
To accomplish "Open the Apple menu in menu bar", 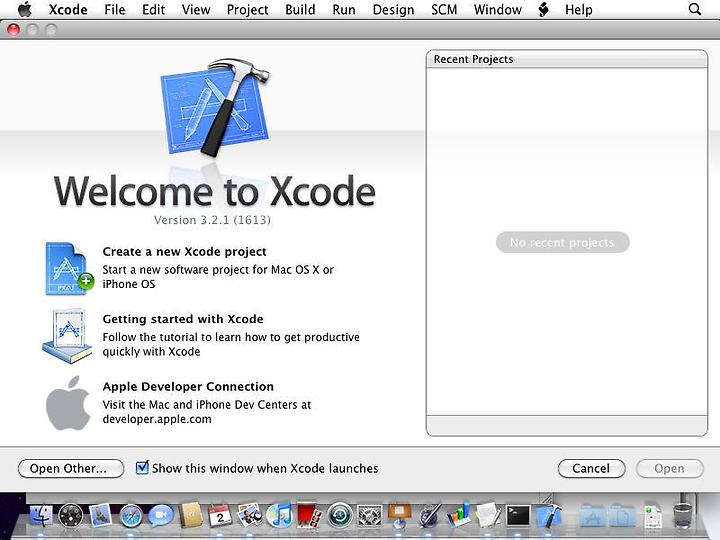I will click(x=25, y=9).
